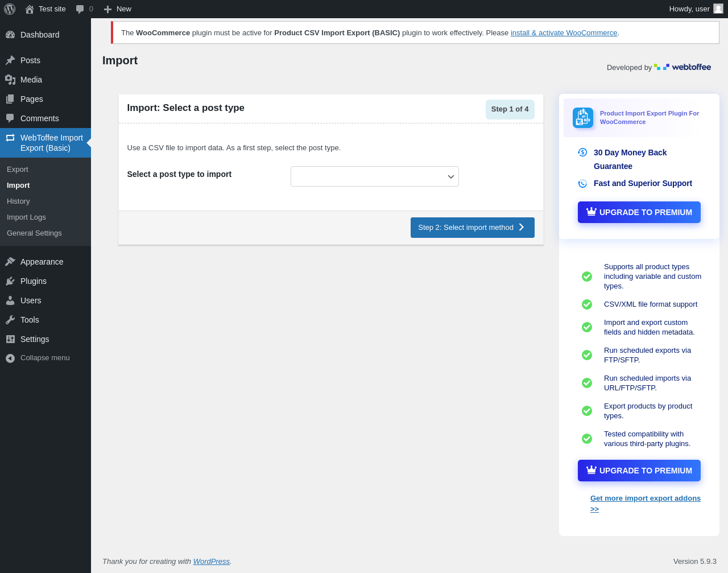The width and height of the screenshot is (728, 573).
Task: Click the Settings sliders icon
Action: click(x=10, y=339)
